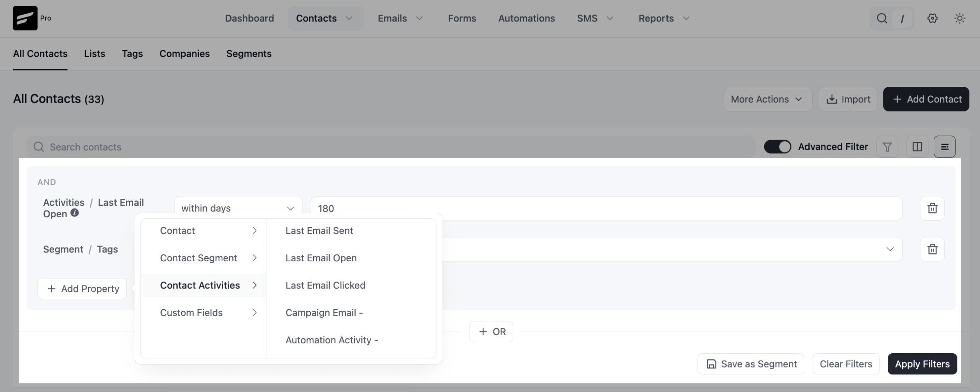980x392 pixels.
Task: Choose Last Email Sent option
Action: point(319,231)
